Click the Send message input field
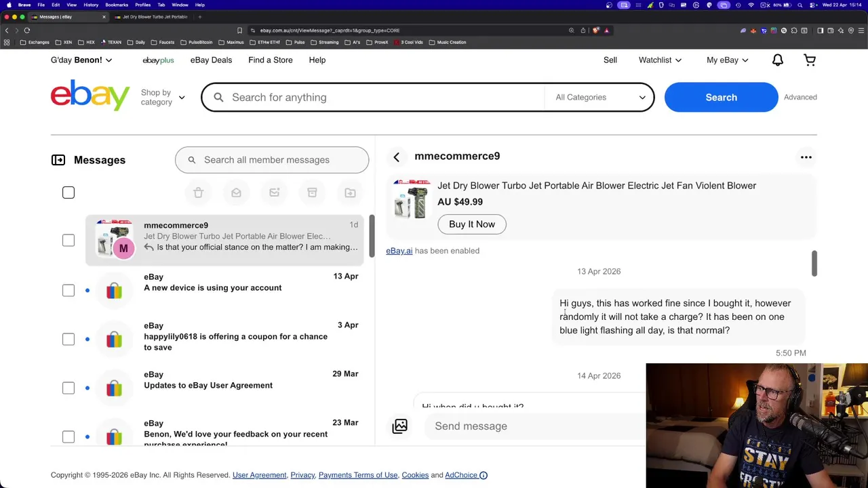 [x=536, y=426]
